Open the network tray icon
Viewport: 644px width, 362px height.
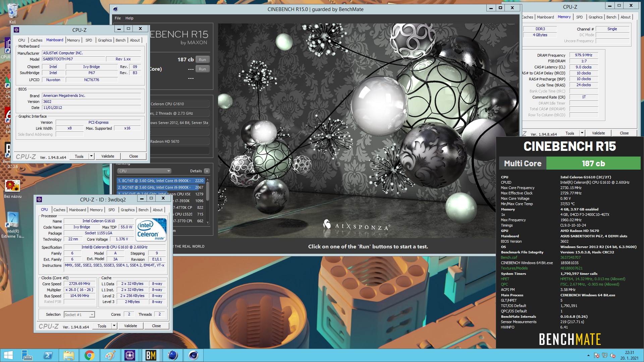(605, 355)
